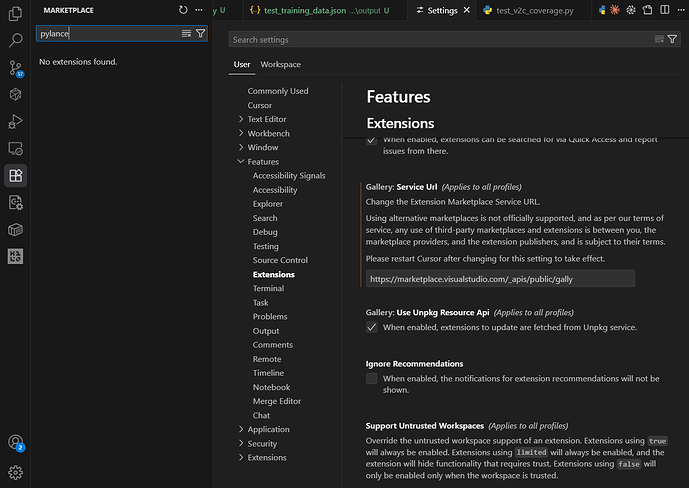Select Timeline settings category
The width and height of the screenshot is (689, 488).
[268, 373]
